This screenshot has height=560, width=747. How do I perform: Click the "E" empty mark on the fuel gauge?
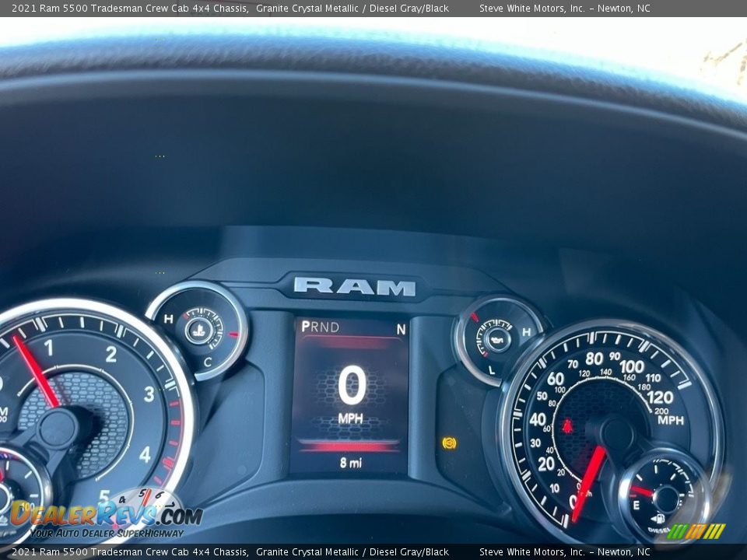coord(636,506)
